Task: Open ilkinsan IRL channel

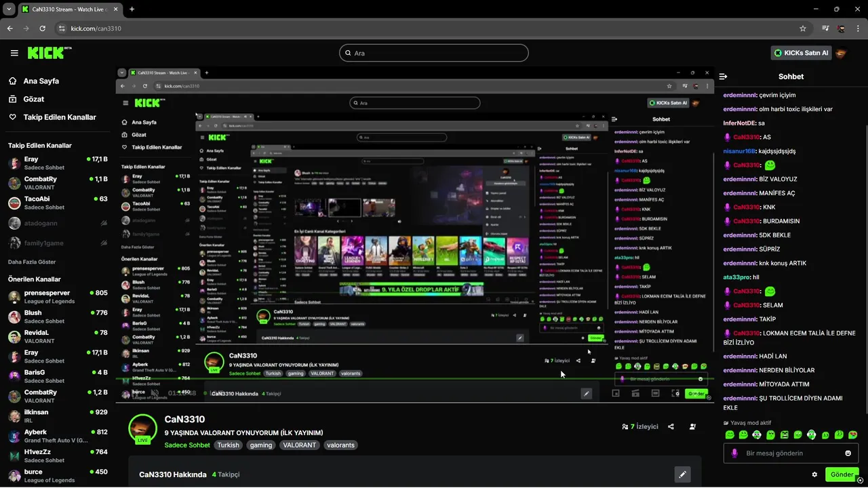Action: pyautogui.click(x=58, y=416)
